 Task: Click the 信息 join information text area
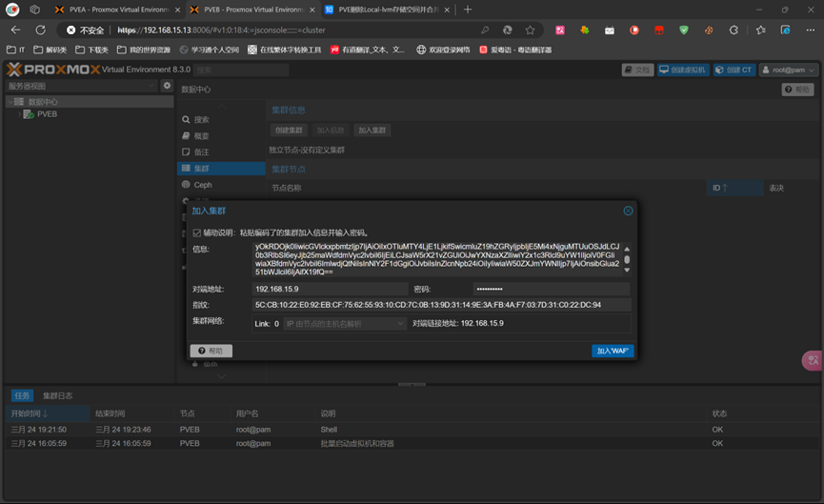tap(437, 259)
